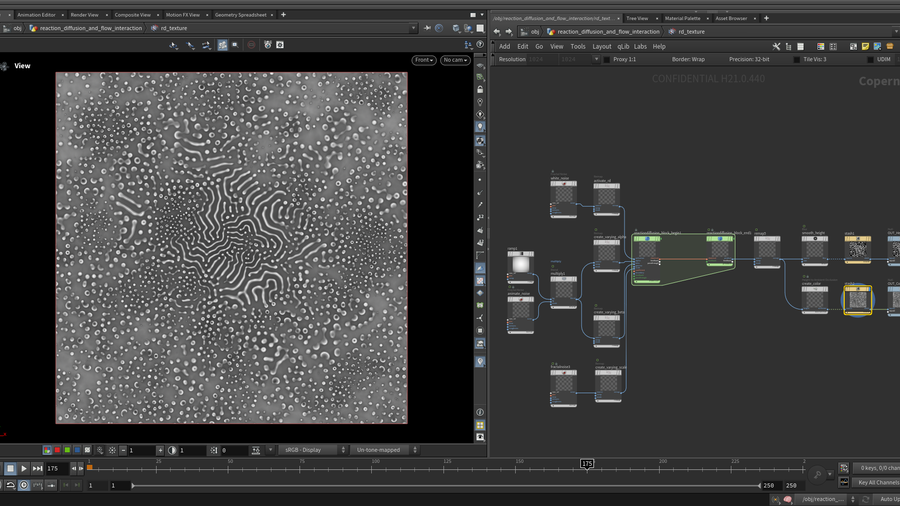Click the frame 175 marker on the timeline
The width and height of the screenshot is (900, 506).
(x=587, y=464)
